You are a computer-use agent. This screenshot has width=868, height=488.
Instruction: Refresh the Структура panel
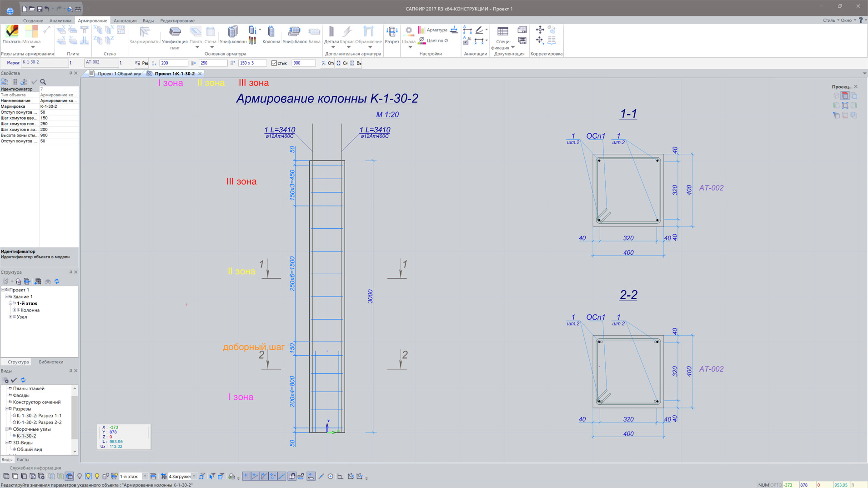click(x=57, y=282)
